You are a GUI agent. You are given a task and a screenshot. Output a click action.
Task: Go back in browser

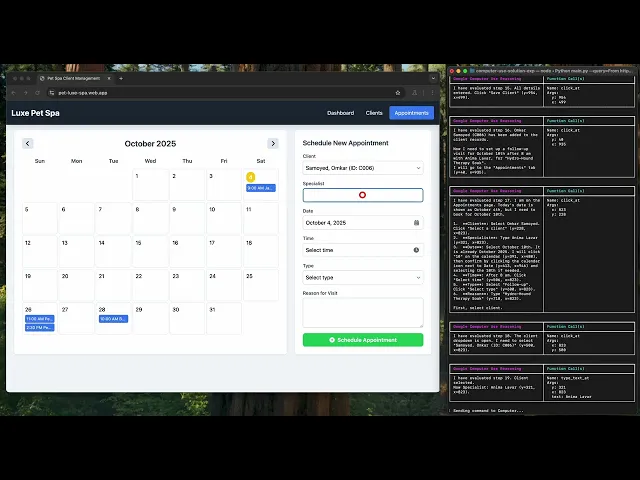point(13,93)
